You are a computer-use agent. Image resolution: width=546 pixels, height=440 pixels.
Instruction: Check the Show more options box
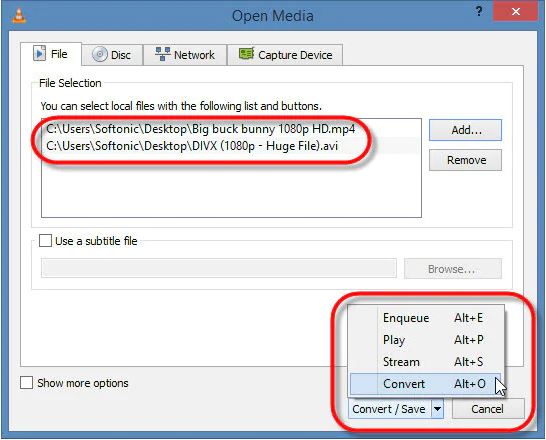coord(26,383)
